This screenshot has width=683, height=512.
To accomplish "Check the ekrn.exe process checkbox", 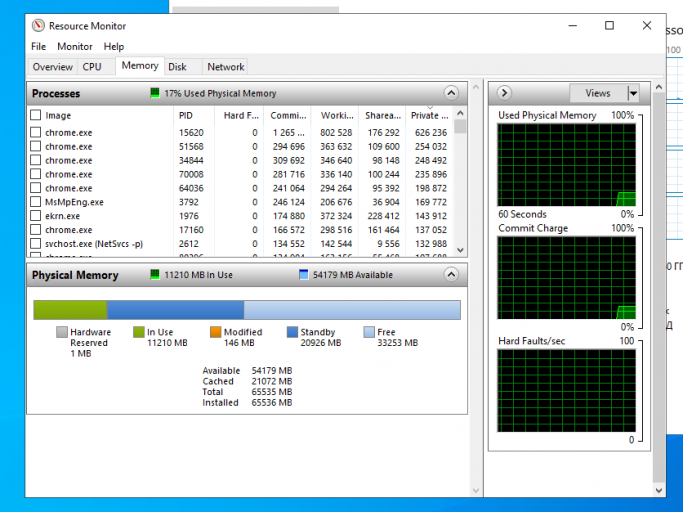I will 36,216.
